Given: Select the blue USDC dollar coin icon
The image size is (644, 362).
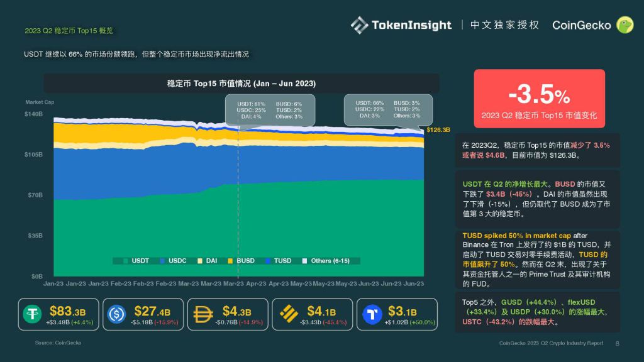Looking at the screenshot, I should click(116, 314).
